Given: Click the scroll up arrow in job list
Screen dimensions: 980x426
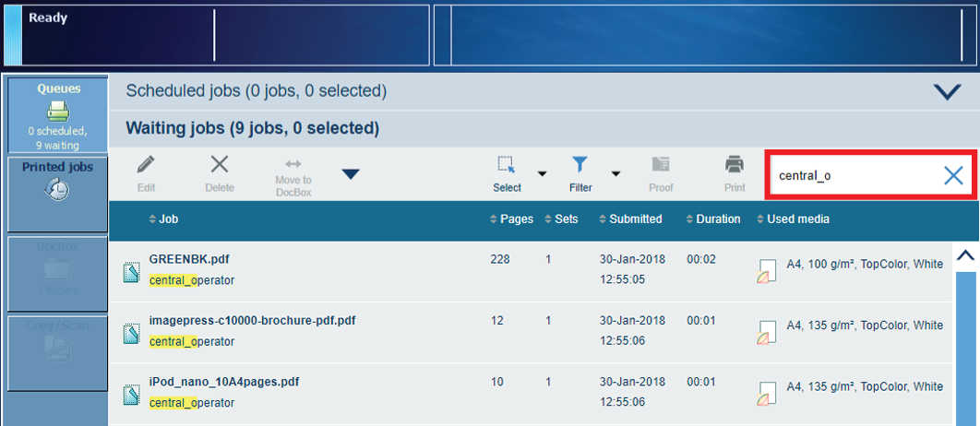Looking at the screenshot, I should coord(964,255).
